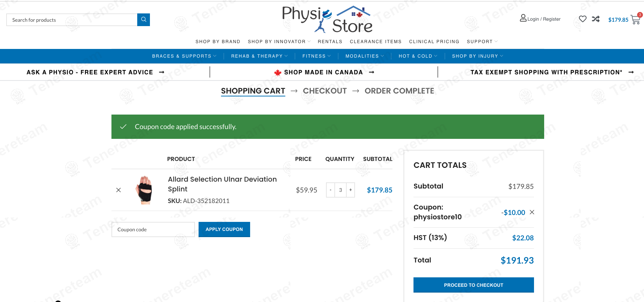Viewport: 644px width, 302px height.
Task: Open the wishlist heart icon
Action: [x=582, y=19]
